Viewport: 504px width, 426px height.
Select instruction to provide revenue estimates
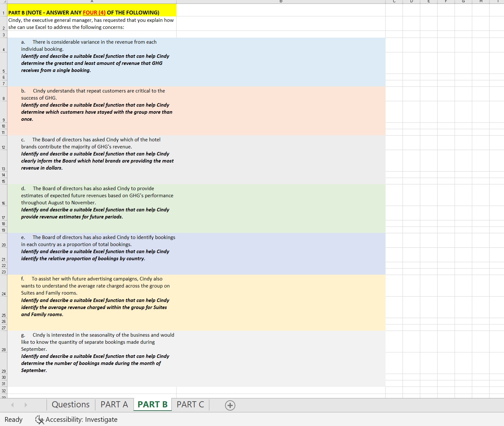point(92,213)
